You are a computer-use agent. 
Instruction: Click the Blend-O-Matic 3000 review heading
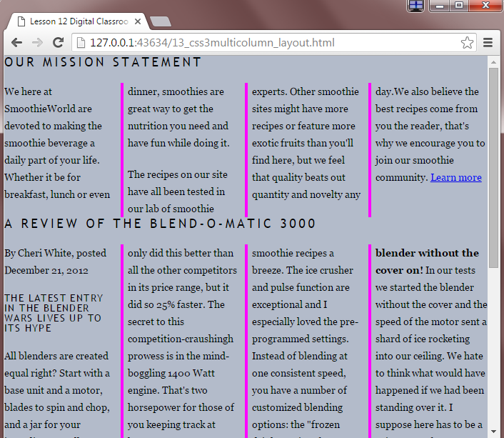[x=160, y=224]
